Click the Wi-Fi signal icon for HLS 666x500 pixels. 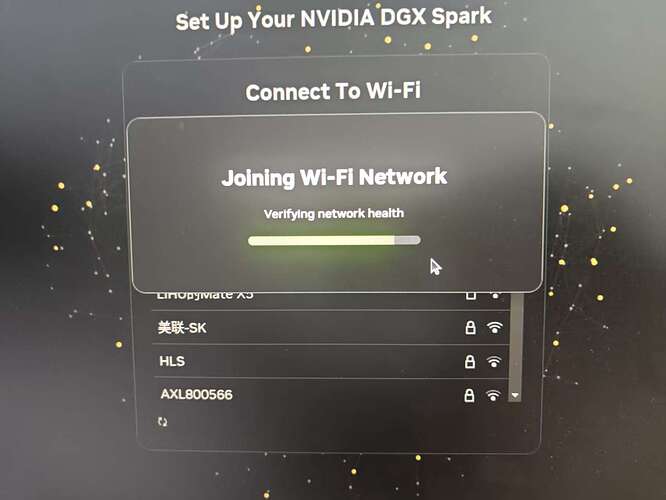click(494, 362)
